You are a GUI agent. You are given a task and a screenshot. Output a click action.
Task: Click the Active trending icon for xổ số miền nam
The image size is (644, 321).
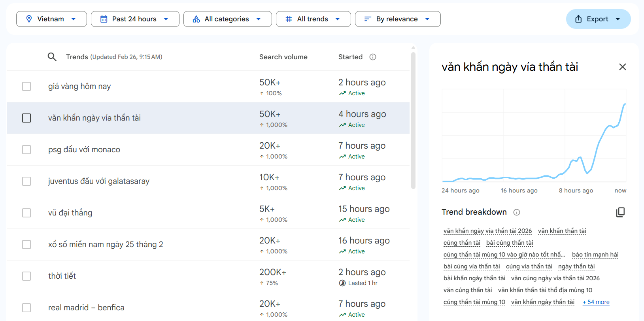tap(342, 251)
